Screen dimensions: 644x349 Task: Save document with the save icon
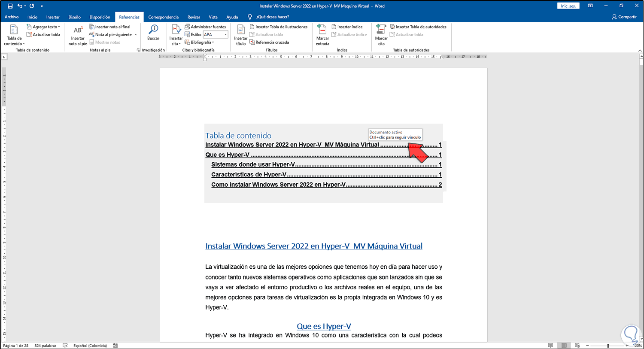10,6
